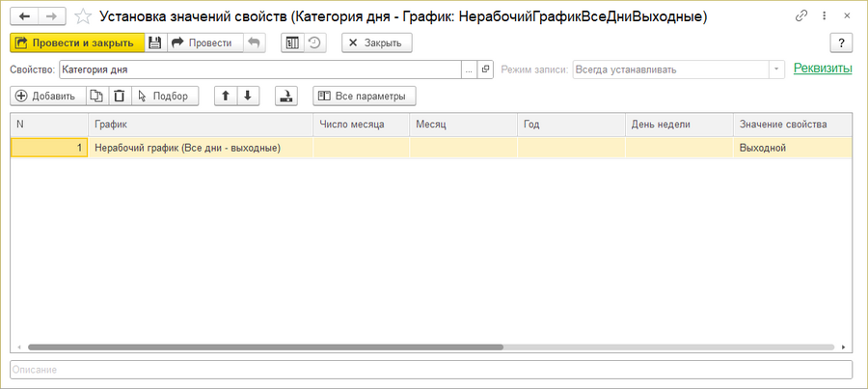Viewport: 868px width, 389px height.
Task: Click the Значение свойства column header
Action: [x=793, y=125]
